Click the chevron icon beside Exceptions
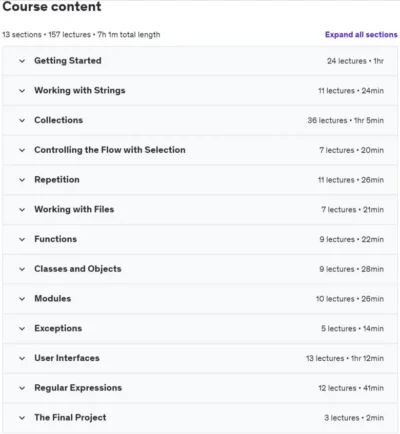The width and height of the screenshot is (400, 434). [x=22, y=329]
